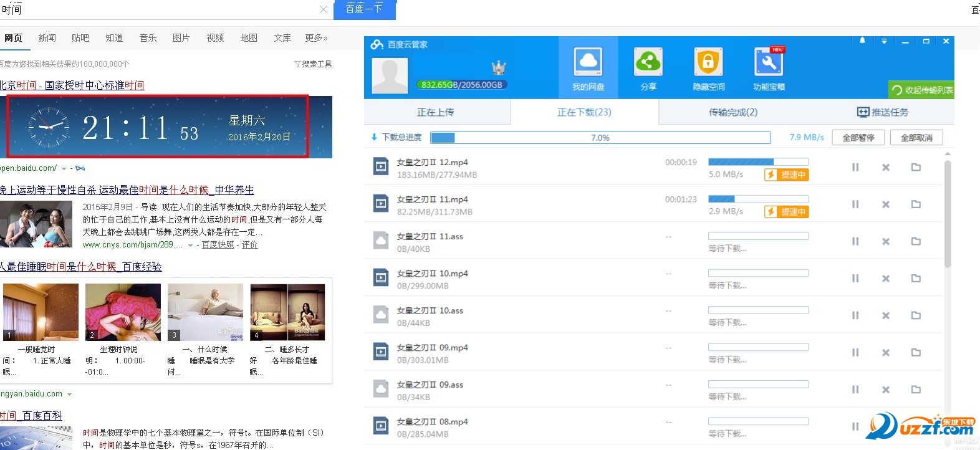The height and width of the screenshot is (450, 980).
Task: Click 提速中 button for 女皇之刃II 11.mp4
Action: [787, 212]
